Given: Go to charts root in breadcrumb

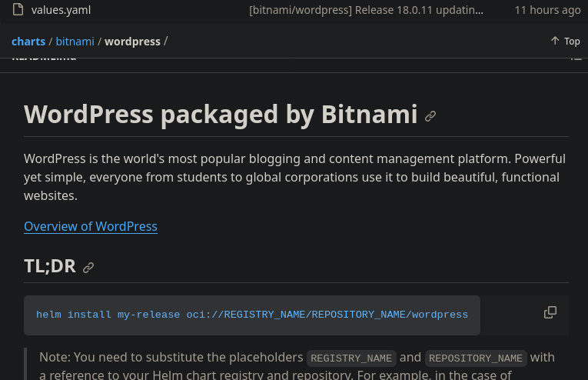Looking at the screenshot, I should [28, 42].
